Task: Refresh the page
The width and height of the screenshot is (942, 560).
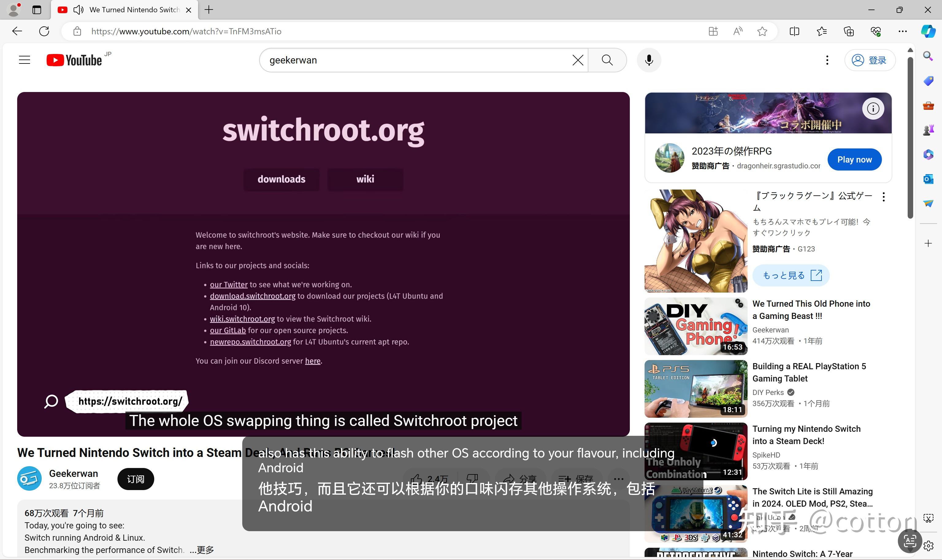Action: (44, 31)
